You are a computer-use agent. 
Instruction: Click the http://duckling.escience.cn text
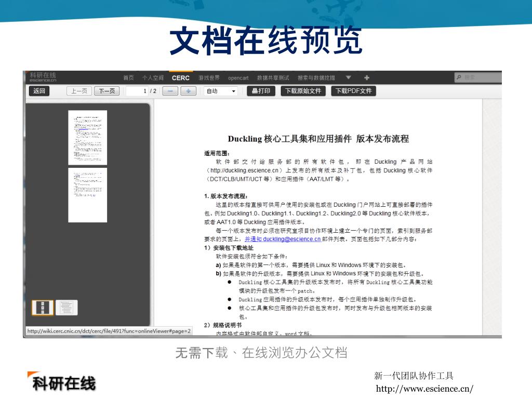tap(244, 170)
